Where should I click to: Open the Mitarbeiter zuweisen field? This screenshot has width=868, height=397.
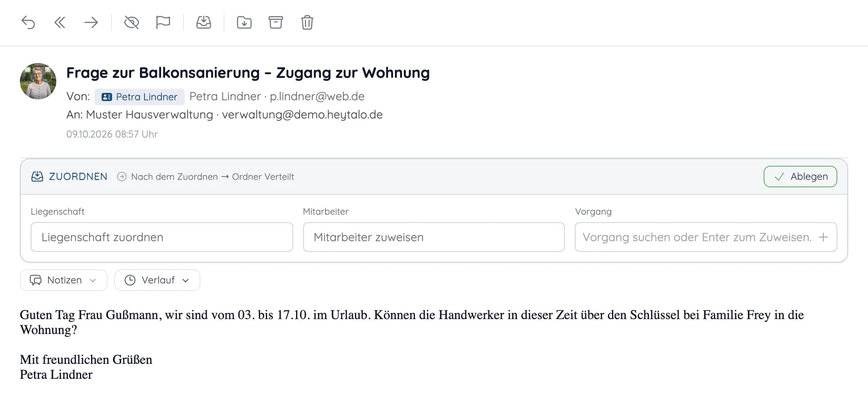click(x=434, y=237)
